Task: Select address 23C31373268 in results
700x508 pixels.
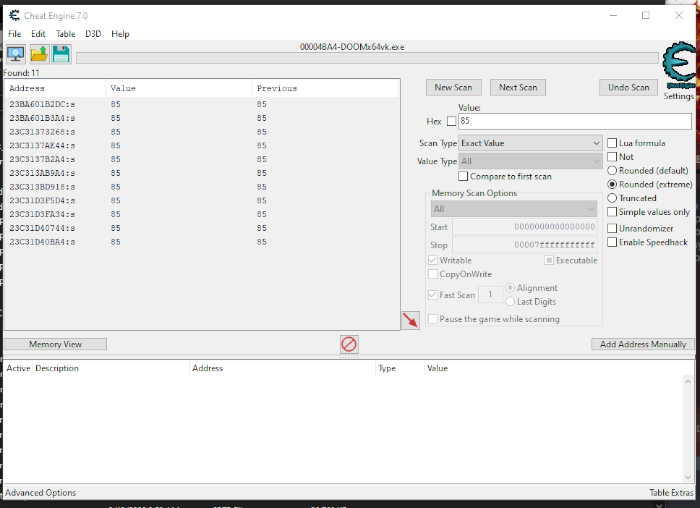Action: (x=202, y=132)
